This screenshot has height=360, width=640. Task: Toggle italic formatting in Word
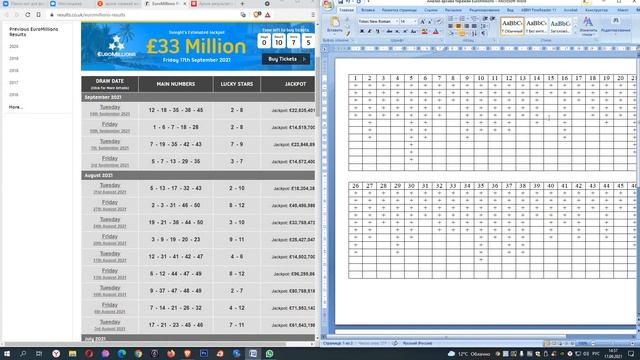click(369, 31)
